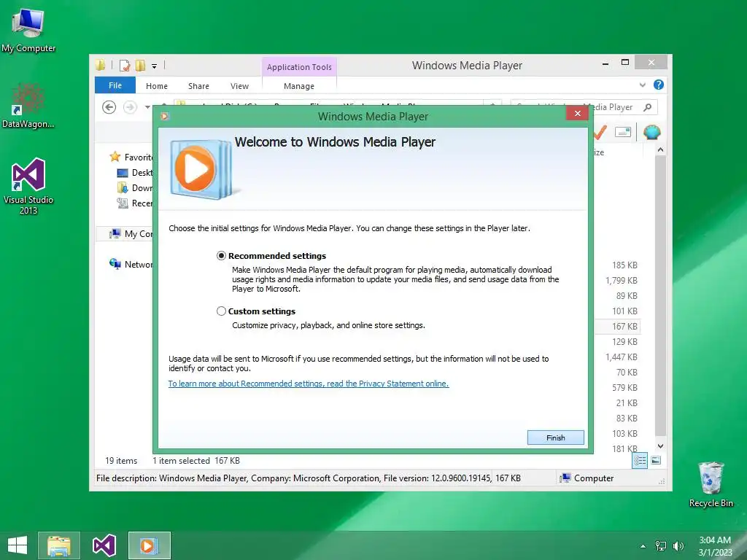Click the Media Player icon in dialog title bar

pos(165,116)
